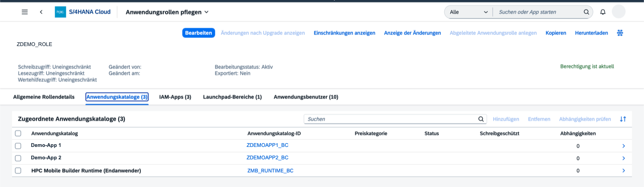This screenshot has width=644, height=187.
Task: Click the SAP S/4HANA Cloud logo
Action: (60, 12)
